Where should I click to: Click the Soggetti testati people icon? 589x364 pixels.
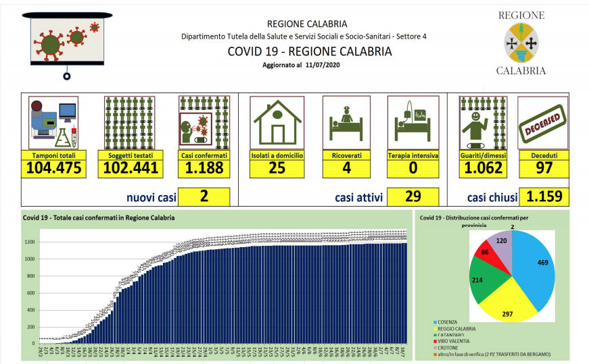point(128,123)
